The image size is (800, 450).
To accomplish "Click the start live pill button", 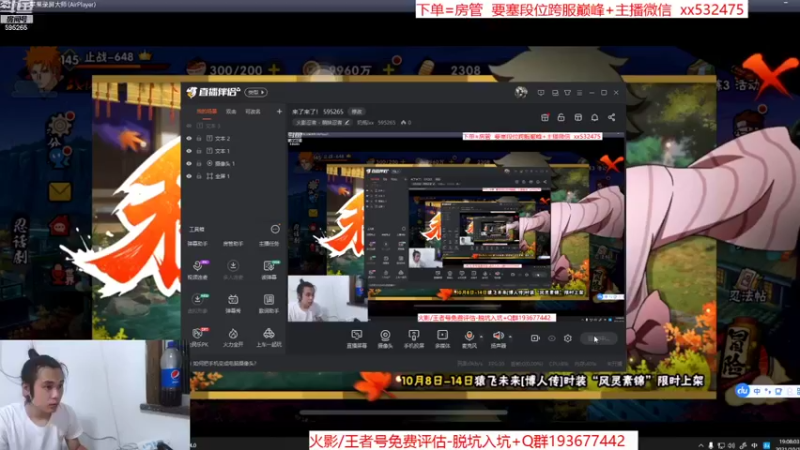I will pos(599,338).
